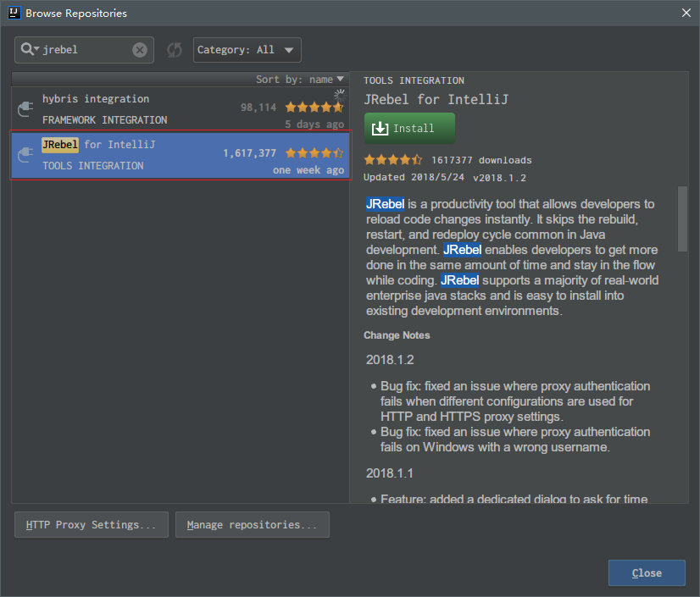Click the 'Updated 2018/5/24' text

tap(414, 177)
